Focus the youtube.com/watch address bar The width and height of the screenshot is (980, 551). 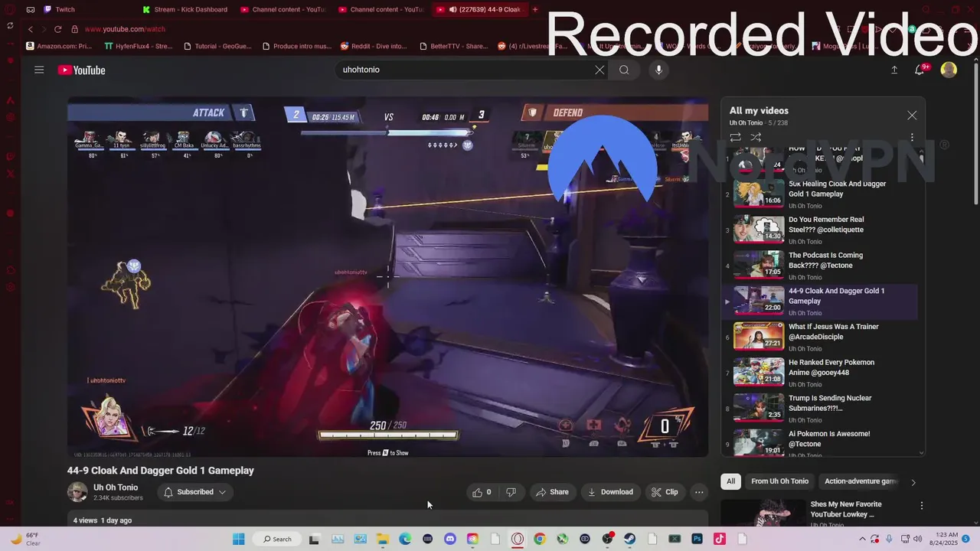click(125, 29)
